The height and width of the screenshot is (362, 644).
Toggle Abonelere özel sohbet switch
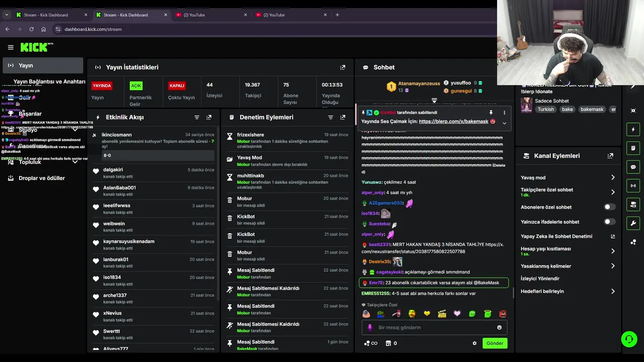[609, 207]
